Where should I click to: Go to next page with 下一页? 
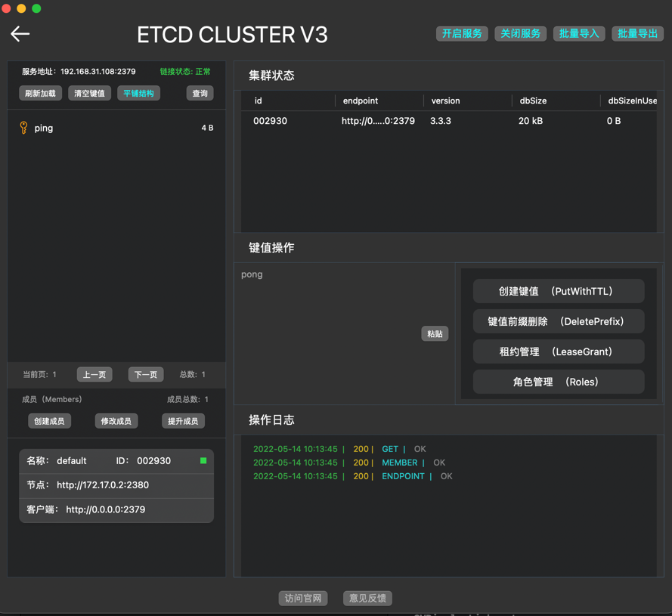click(x=145, y=374)
